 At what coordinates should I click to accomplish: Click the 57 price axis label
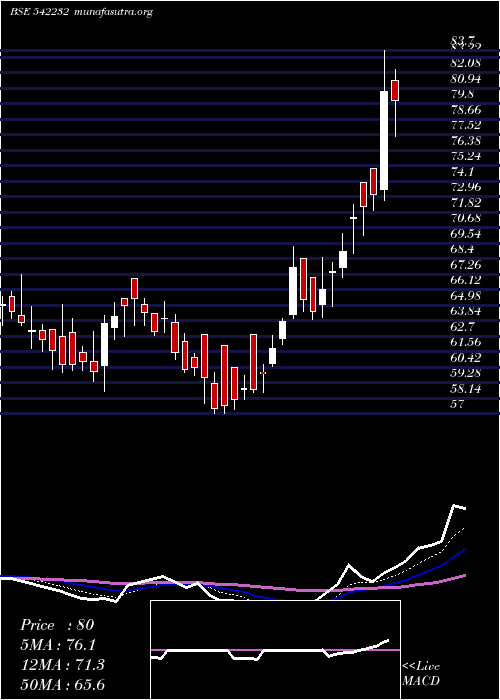(x=458, y=404)
